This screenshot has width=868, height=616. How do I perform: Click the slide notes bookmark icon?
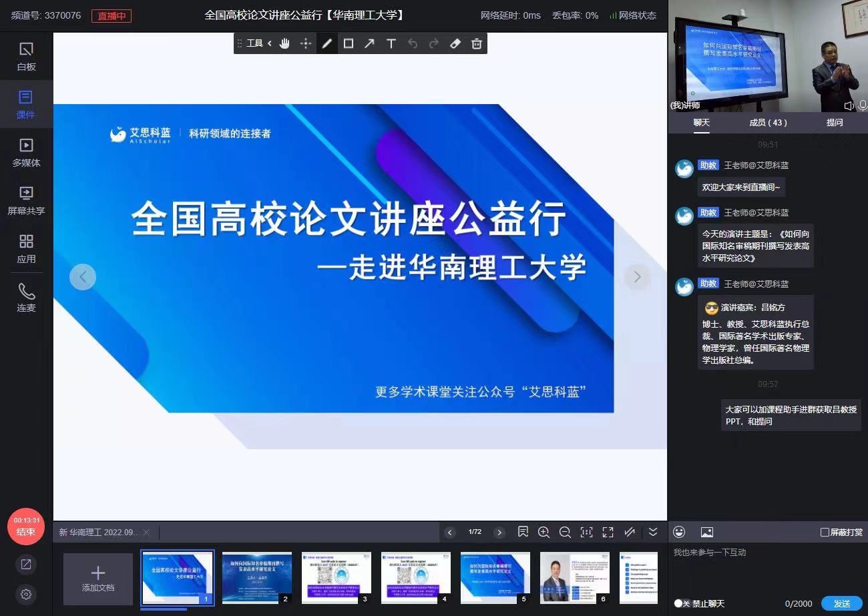pos(523,532)
